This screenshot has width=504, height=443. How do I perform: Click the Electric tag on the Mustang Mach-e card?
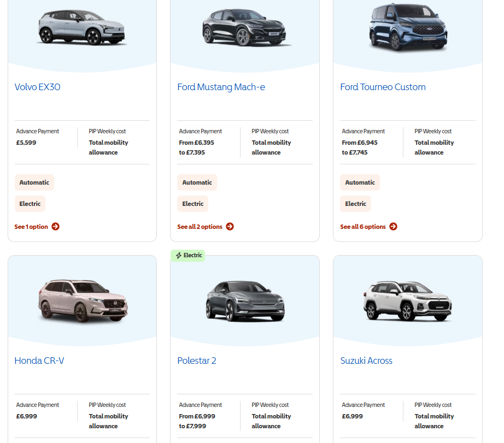coord(193,204)
